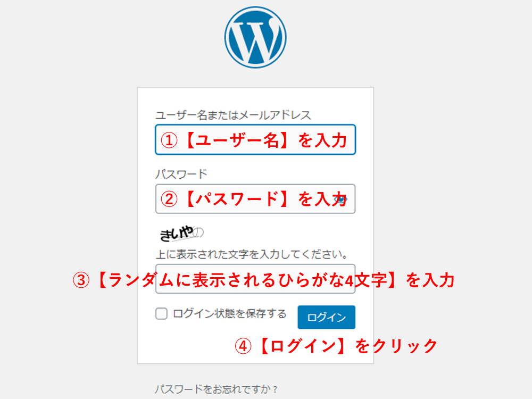Click the blue ログイン button
Image resolution: width=532 pixels, height=399 pixels.
tap(327, 317)
